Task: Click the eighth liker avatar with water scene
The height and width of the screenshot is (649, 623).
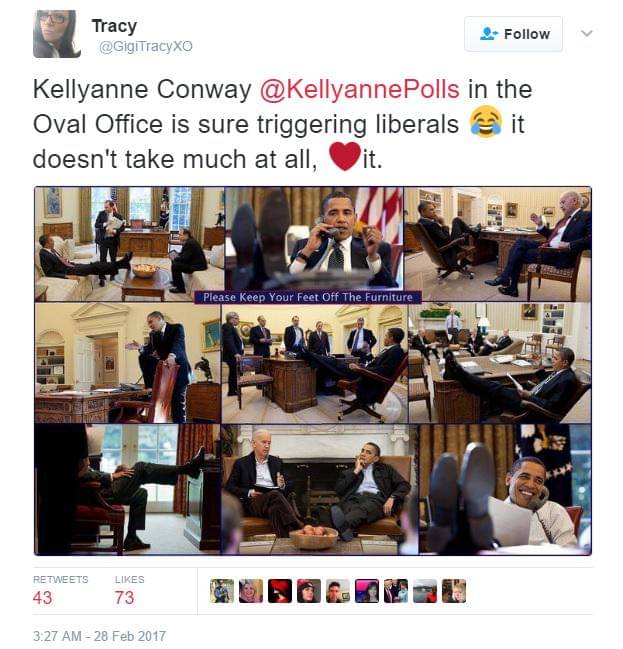Action: 425,591
